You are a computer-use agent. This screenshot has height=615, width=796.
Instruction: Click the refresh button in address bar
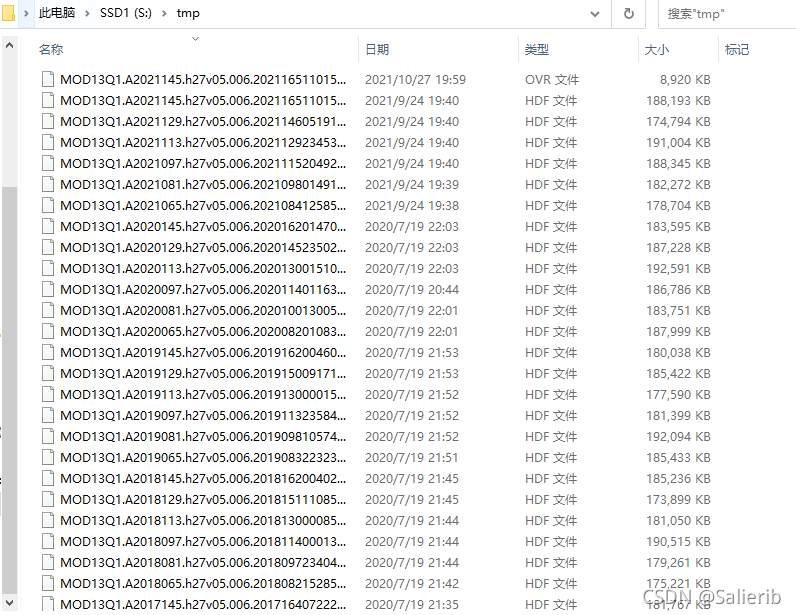tap(628, 14)
